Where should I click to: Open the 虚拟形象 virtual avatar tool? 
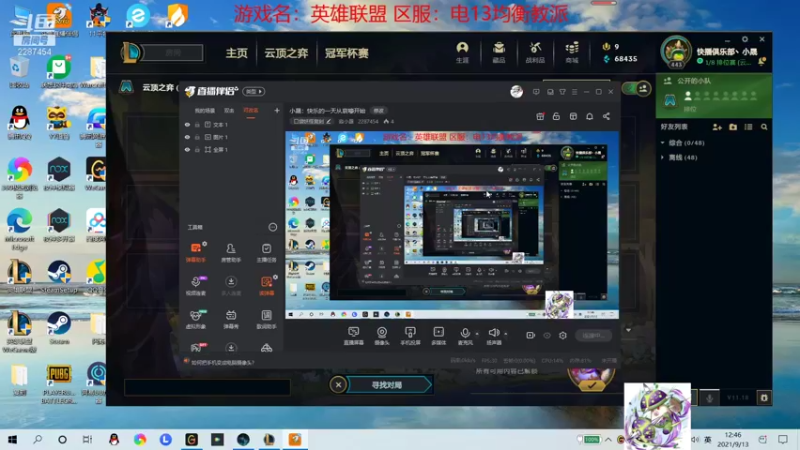pos(196,319)
